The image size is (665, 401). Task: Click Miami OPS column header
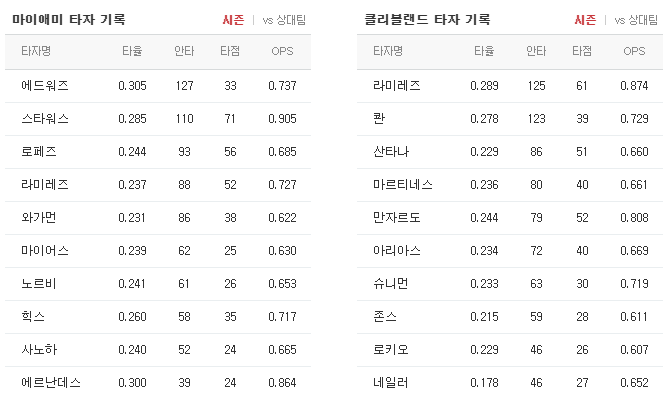click(x=282, y=51)
